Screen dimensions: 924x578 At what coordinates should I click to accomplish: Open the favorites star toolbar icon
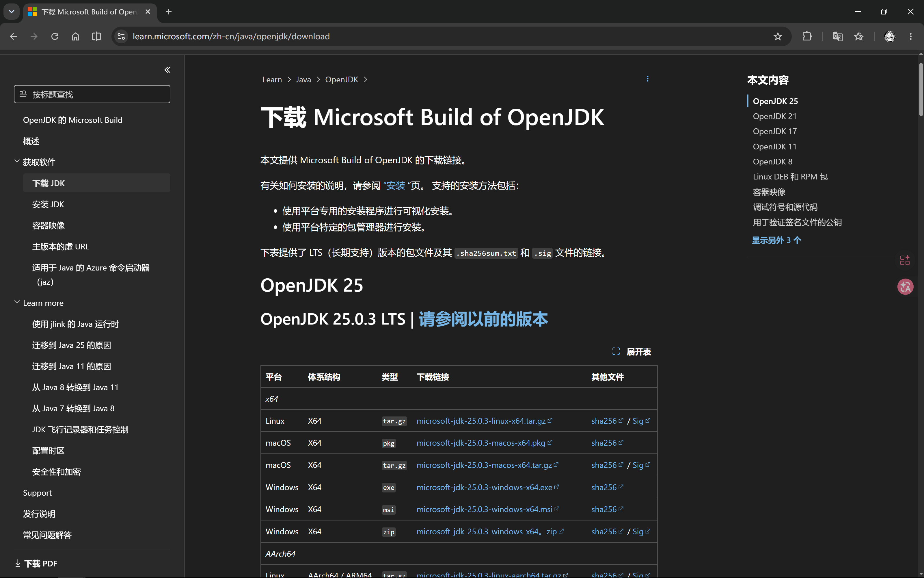click(859, 36)
